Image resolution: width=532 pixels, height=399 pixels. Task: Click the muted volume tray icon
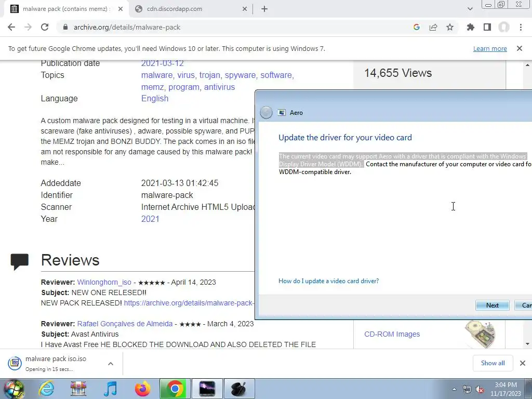coord(480,390)
